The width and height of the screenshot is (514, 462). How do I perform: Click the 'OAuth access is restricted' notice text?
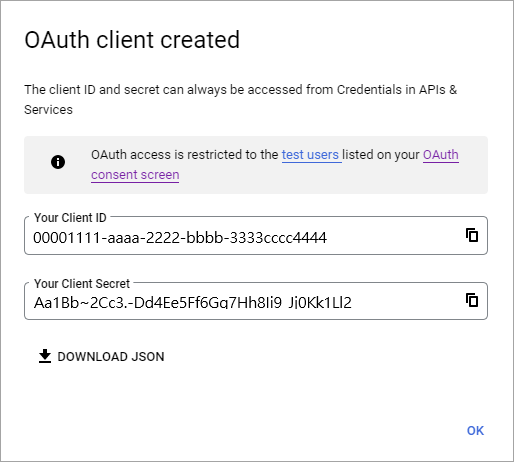point(275,165)
